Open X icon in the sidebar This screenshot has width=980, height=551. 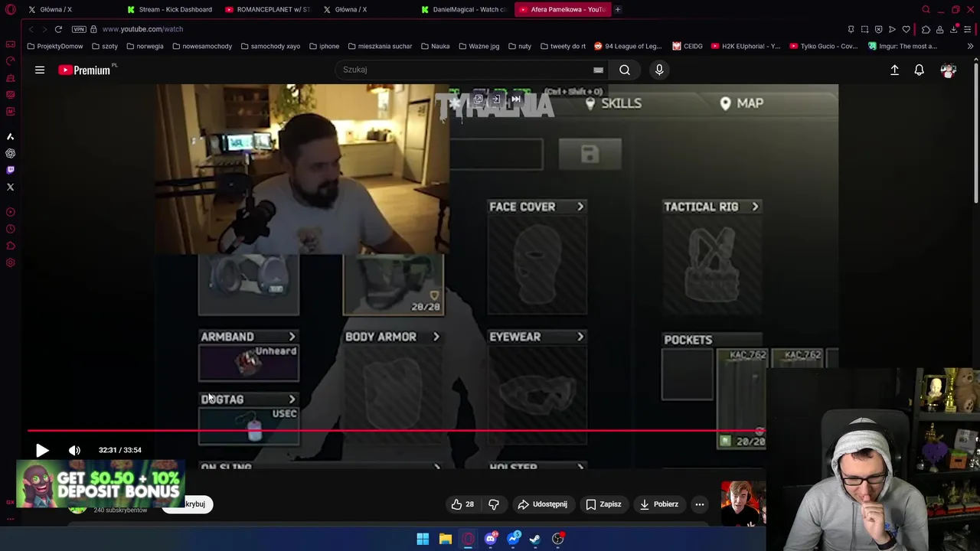click(10, 187)
